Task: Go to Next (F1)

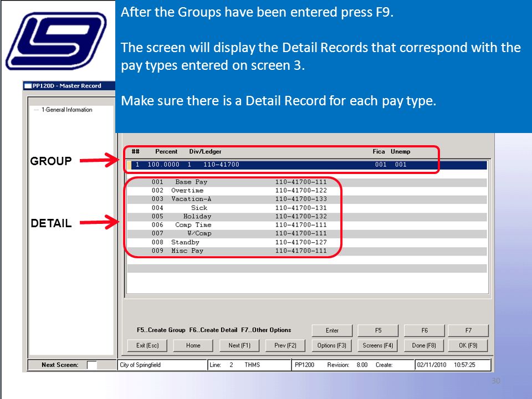Action: point(239,345)
